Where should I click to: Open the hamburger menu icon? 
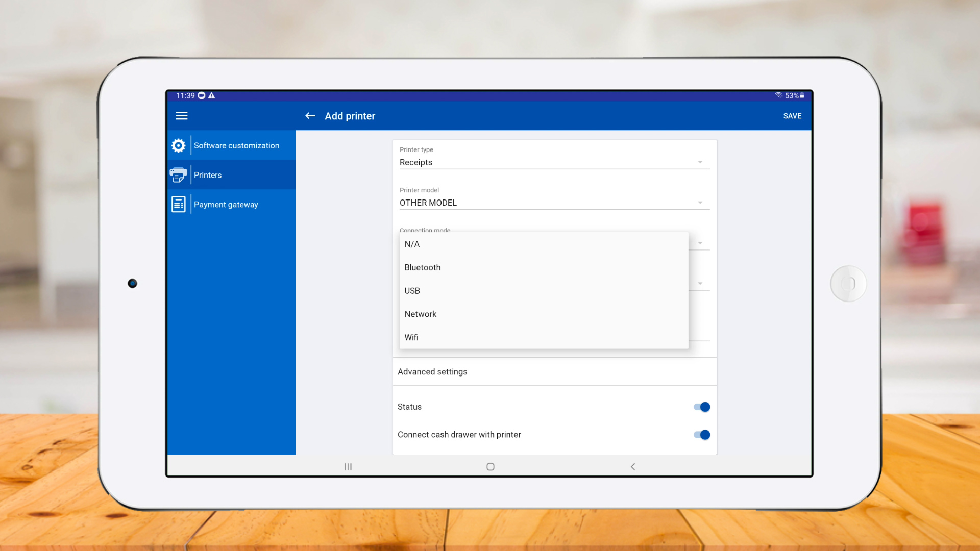pyautogui.click(x=182, y=116)
